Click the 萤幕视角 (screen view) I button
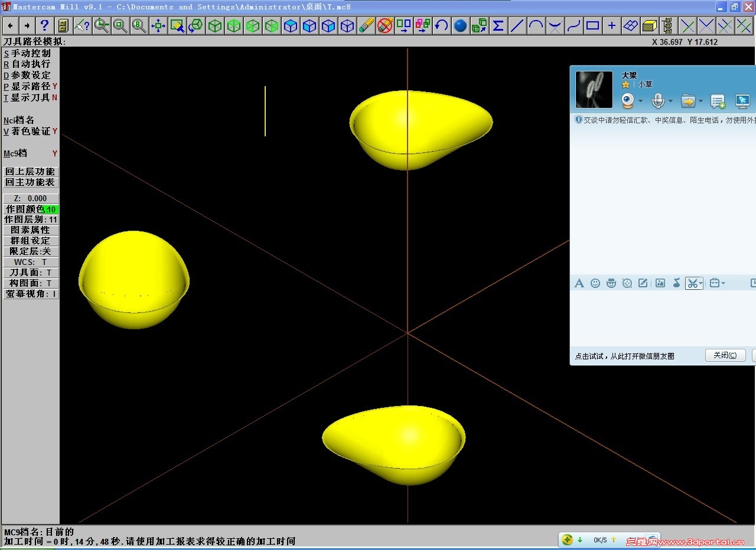Screen dimensions: 756x550 31,294
